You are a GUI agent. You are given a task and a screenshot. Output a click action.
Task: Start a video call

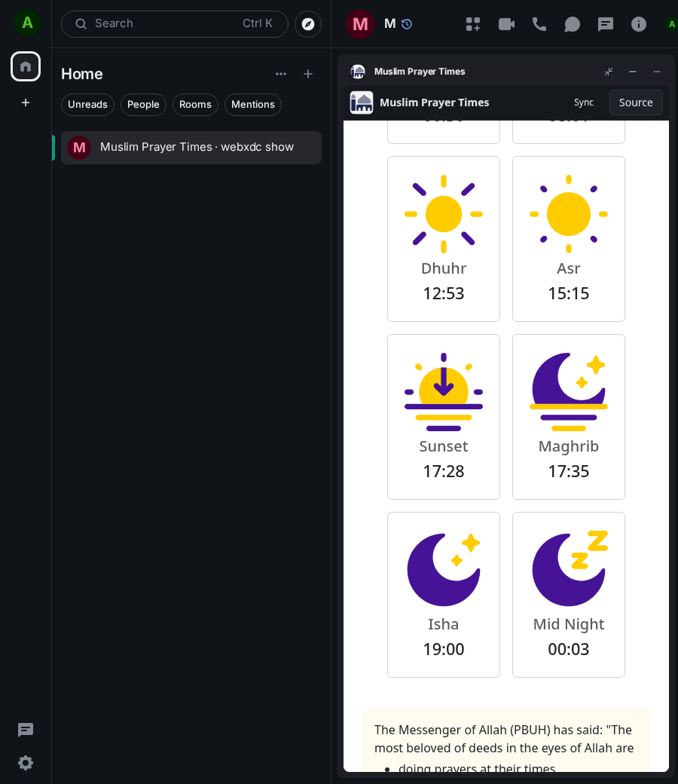506,24
